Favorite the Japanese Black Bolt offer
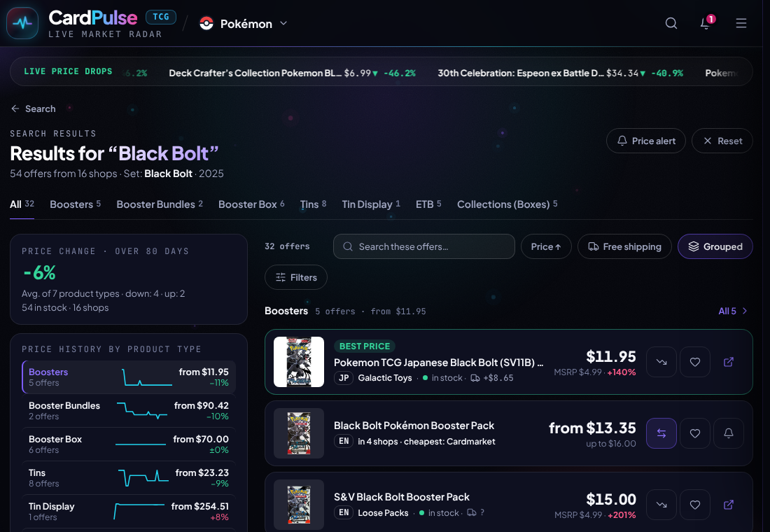 pyautogui.click(x=695, y=362)
